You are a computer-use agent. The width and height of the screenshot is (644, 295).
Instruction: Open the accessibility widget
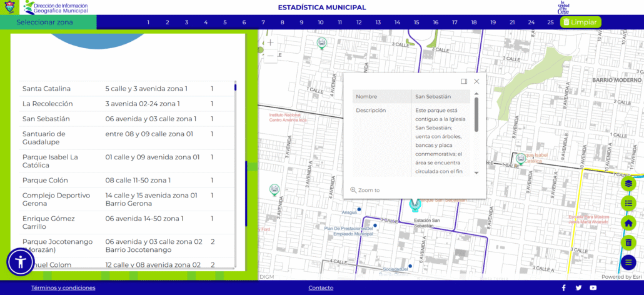pyautogui.click(x=21, y=262)
